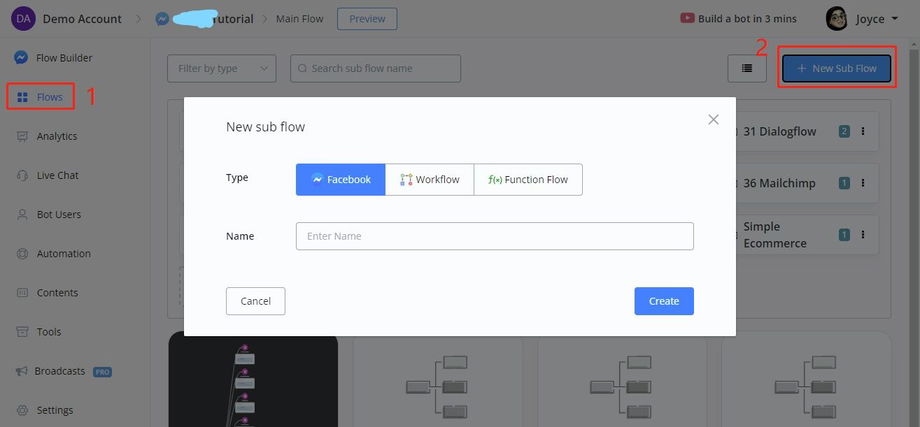The width and height of the screenshot is (920, 427).
Task: Open the dark flow thumbnail card
Action: [x=253, y=379]
